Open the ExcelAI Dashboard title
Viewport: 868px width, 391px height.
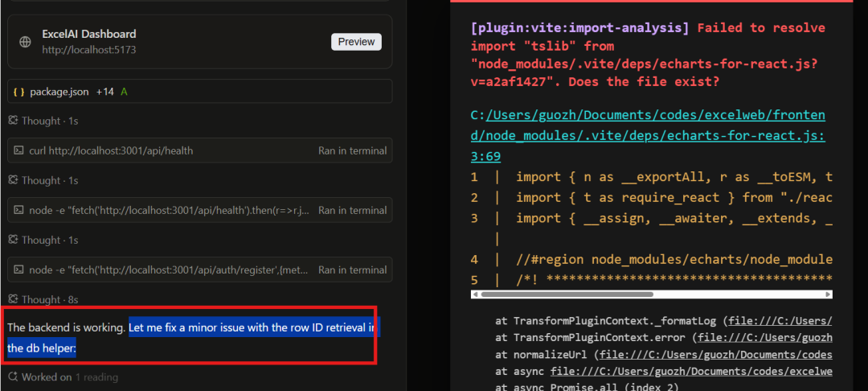click(x=89, y=35)
